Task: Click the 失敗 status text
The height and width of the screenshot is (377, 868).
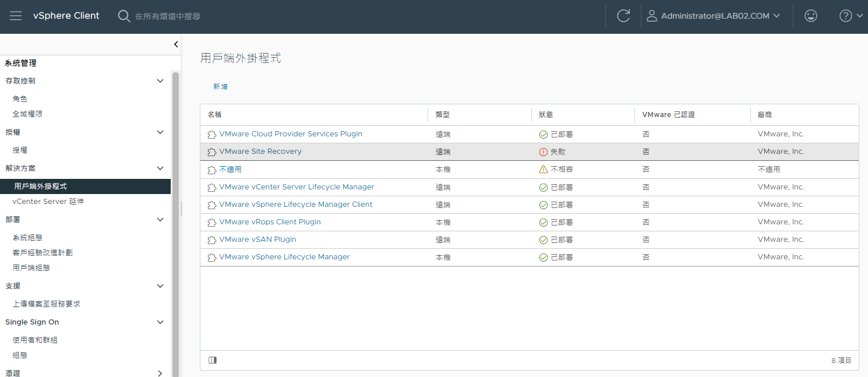Action: (558, 152)
